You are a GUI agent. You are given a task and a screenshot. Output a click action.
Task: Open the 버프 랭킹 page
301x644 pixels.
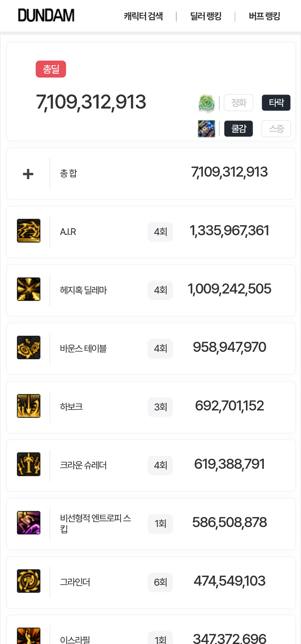264,16
